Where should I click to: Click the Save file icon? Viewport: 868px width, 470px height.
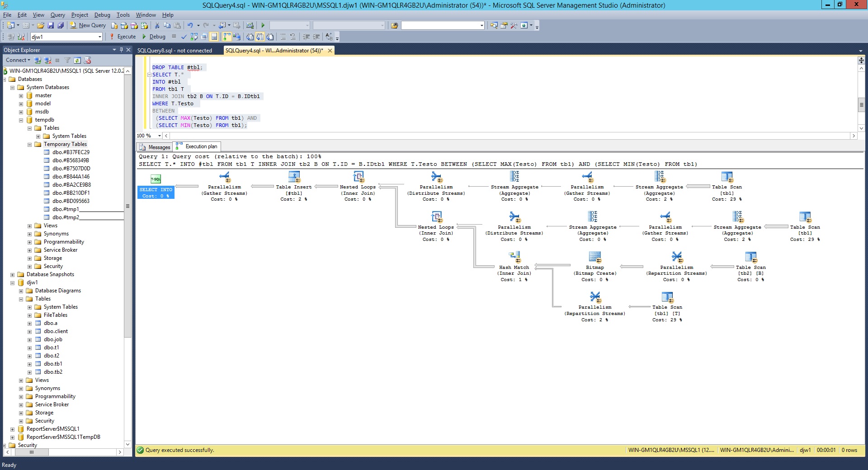click(51, 25)
